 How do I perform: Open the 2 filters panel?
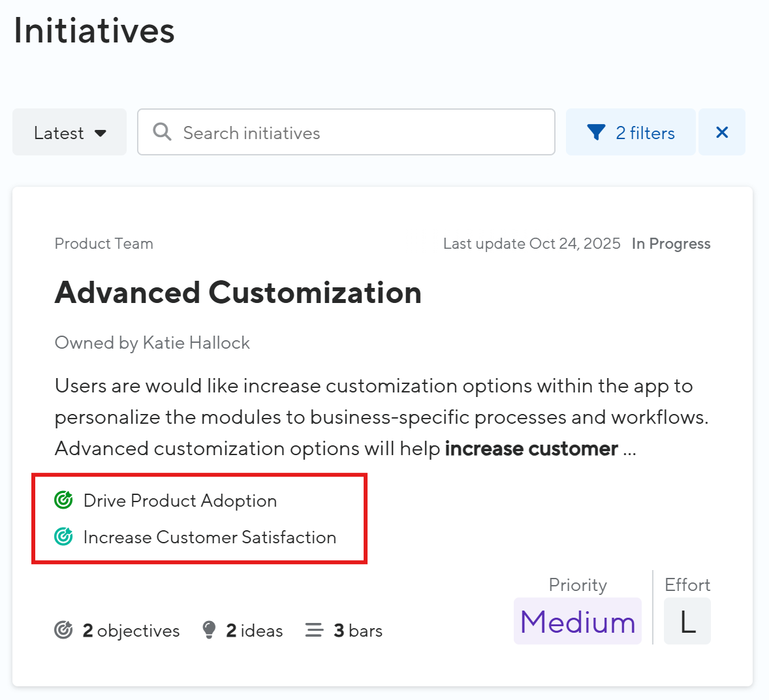coord(644,133)
